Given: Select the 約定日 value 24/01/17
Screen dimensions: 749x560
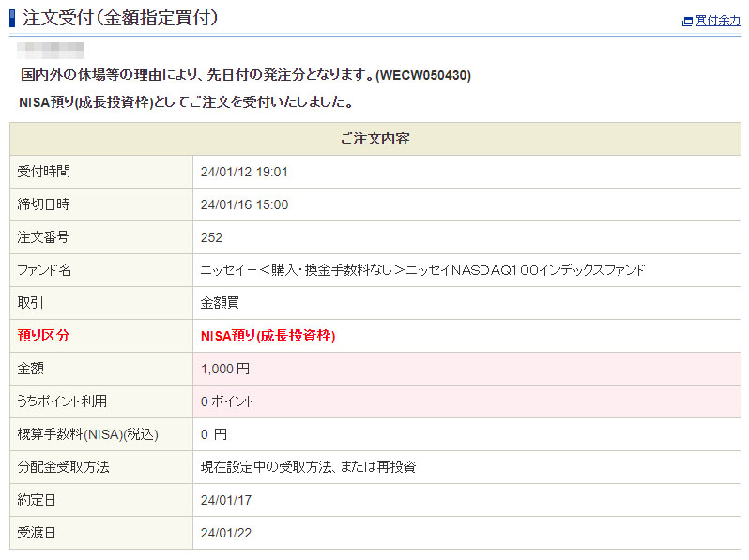Looking at the screenshot, I should coord(226,500).
